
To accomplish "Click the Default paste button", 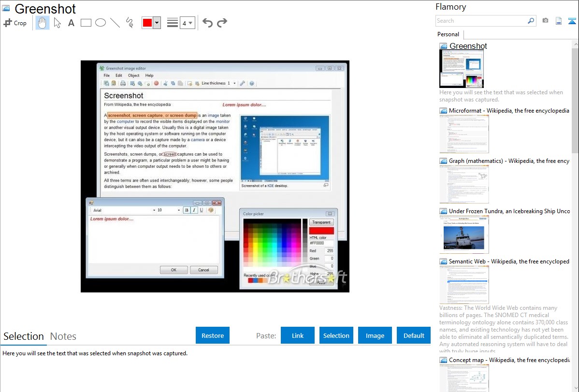I will pyautogui.click(x=414, y=335).
